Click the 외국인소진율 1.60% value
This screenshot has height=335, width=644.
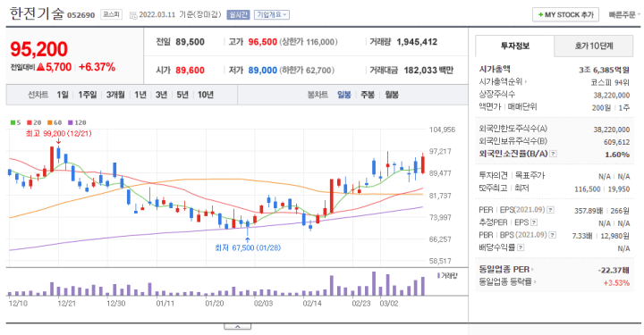617,155
